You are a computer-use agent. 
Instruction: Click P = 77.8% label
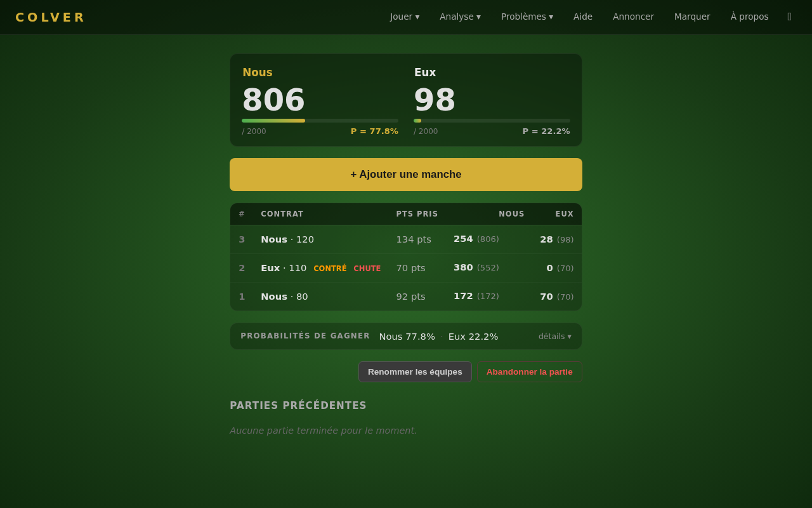coord(374,131)
